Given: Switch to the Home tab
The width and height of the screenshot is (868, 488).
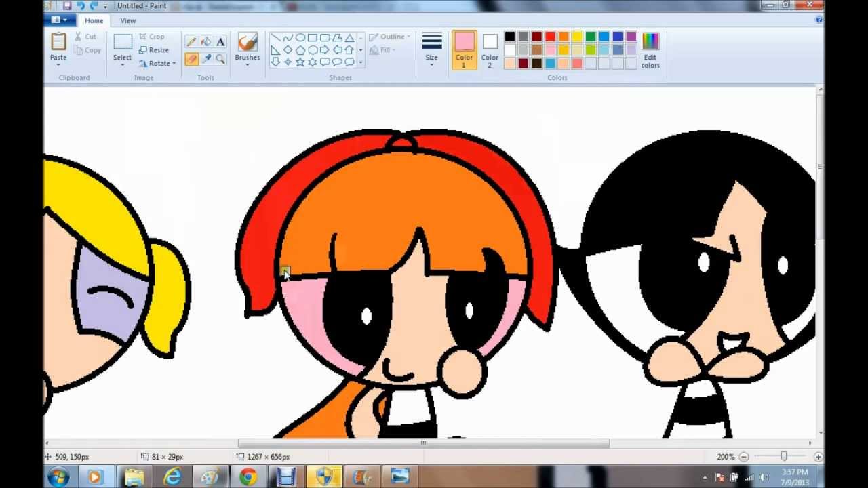Looking at the screenshot, I should 94,21.
